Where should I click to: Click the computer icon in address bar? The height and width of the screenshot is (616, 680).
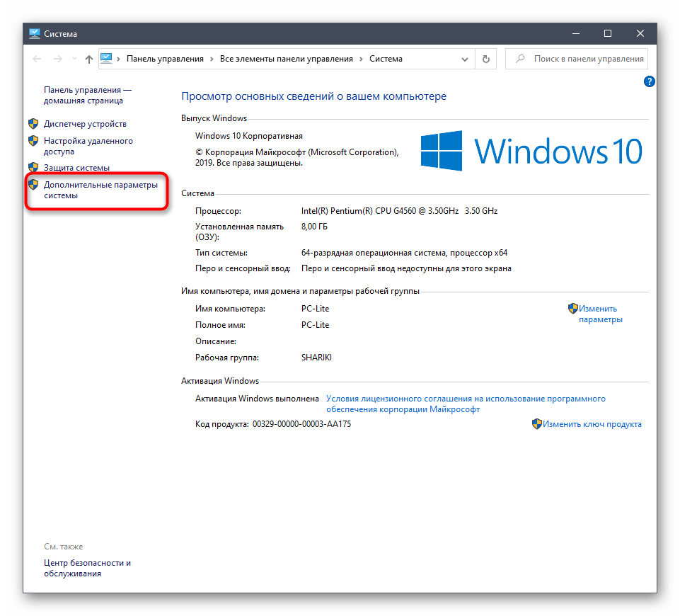[106, 59]
